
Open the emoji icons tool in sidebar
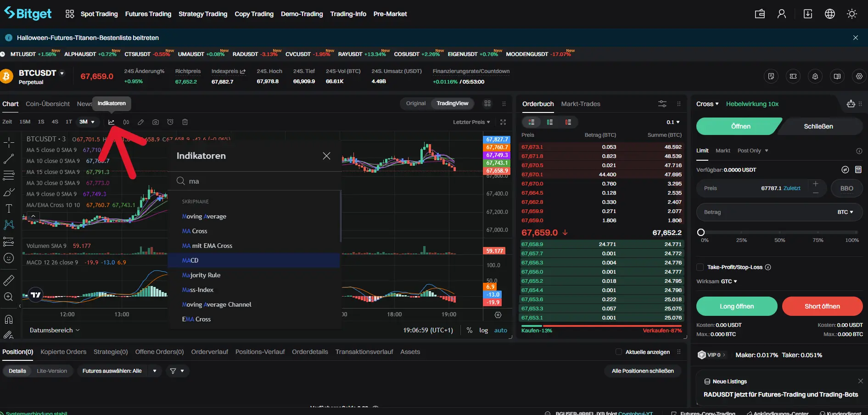point(9,258)
